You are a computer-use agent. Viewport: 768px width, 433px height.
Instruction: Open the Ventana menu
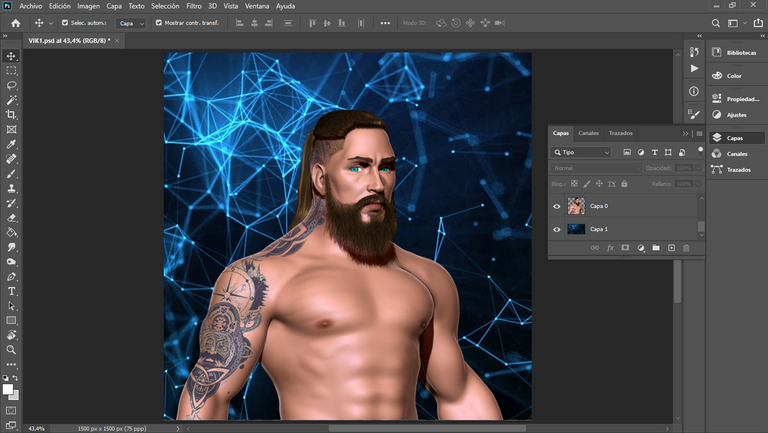[x=257, y=6]
